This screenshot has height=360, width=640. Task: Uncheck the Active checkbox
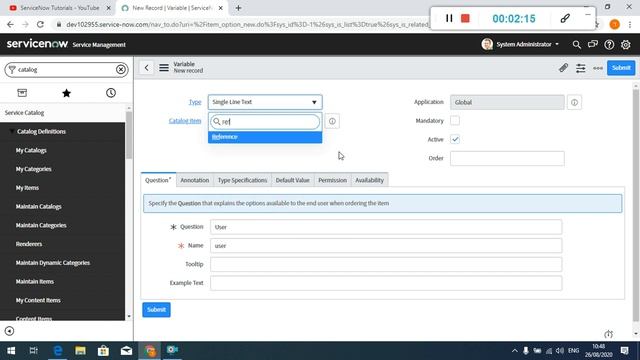tap(455, 139)
